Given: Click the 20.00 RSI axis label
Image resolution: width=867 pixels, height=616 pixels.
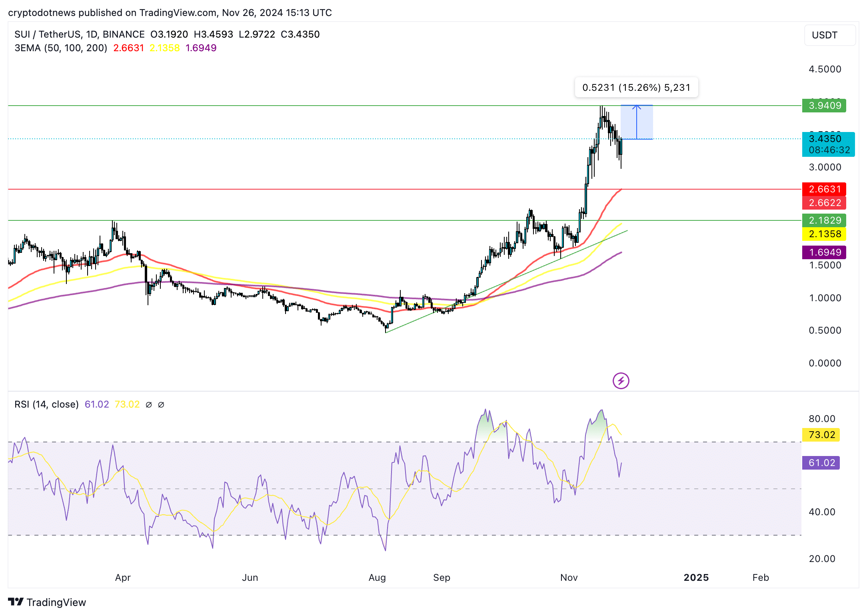Looking at the screenshot, I should (x=822, y=559).
